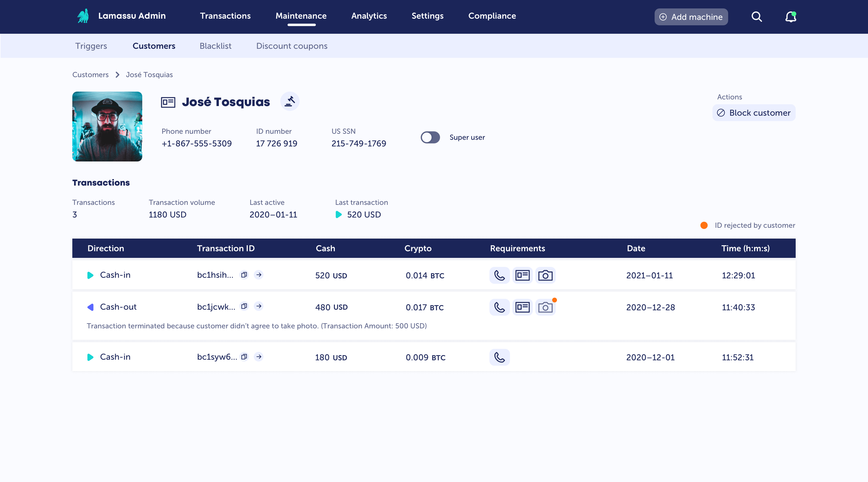Click the gavel icon beside José Tosquias
This screenshot has width=868, height=482.
coord(290,101)
